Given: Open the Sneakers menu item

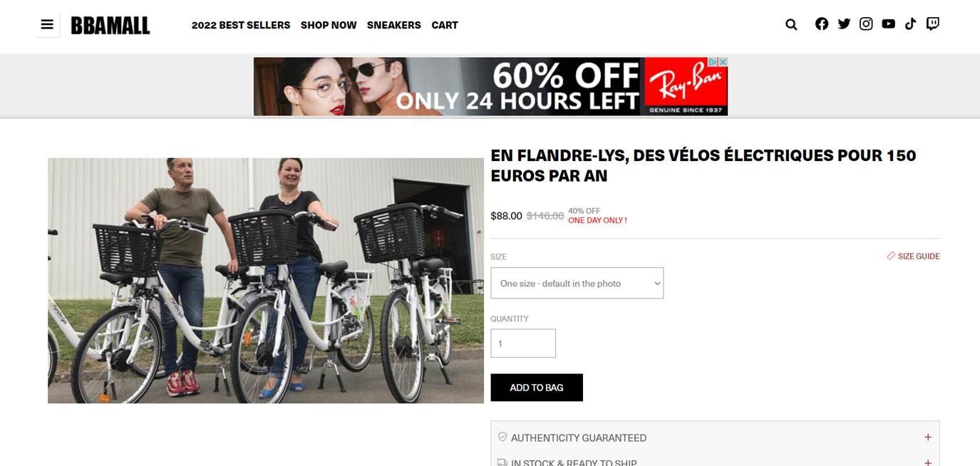Looking at the screenshot, I should pyautogui.click(x=393, y=25).
